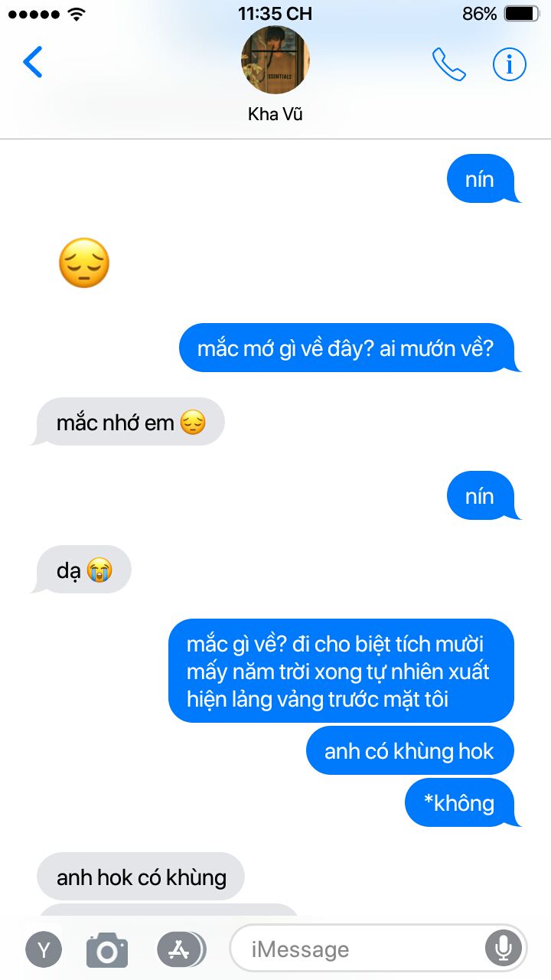This screenshot has width=551, height=980.
Task: Tap the microphone dictation icon
Action: tap(503, 950)
